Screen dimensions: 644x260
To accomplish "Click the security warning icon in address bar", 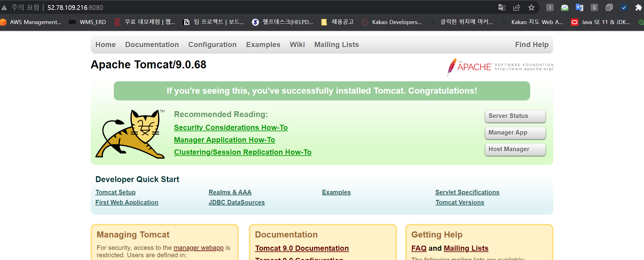I will (4, 7).
